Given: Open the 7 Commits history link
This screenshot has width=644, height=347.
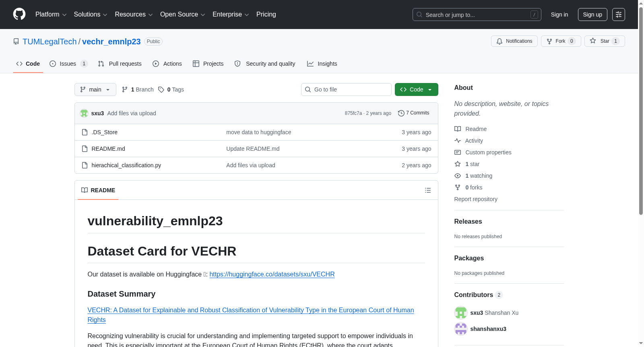Looking at the screenshot, I should point(413,113).
